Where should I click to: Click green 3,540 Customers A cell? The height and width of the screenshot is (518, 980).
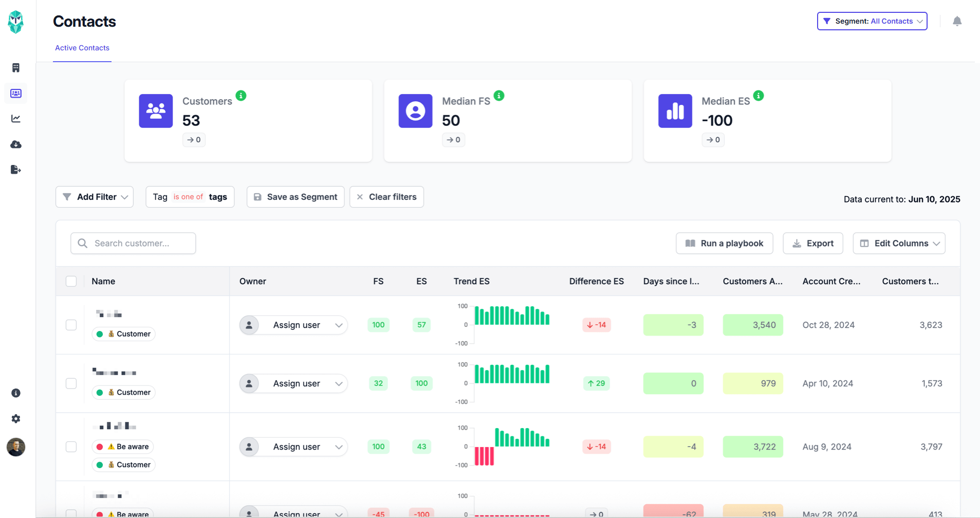[753, 325]
